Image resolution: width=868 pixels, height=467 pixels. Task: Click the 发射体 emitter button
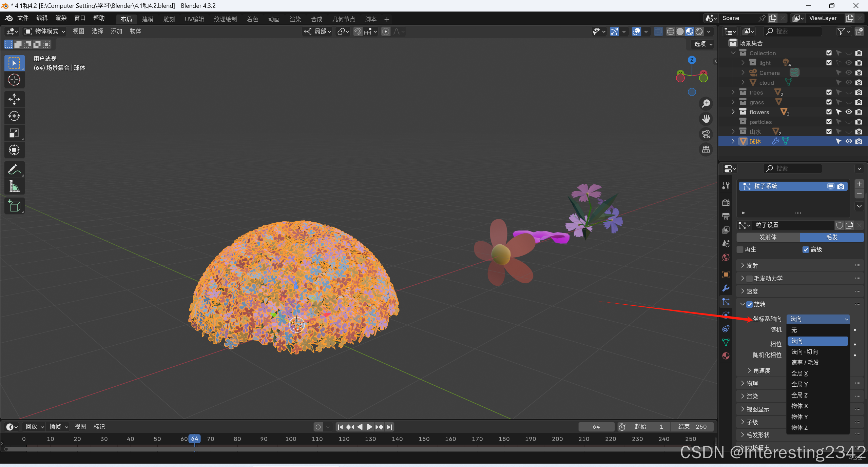(x=768, y=237)
